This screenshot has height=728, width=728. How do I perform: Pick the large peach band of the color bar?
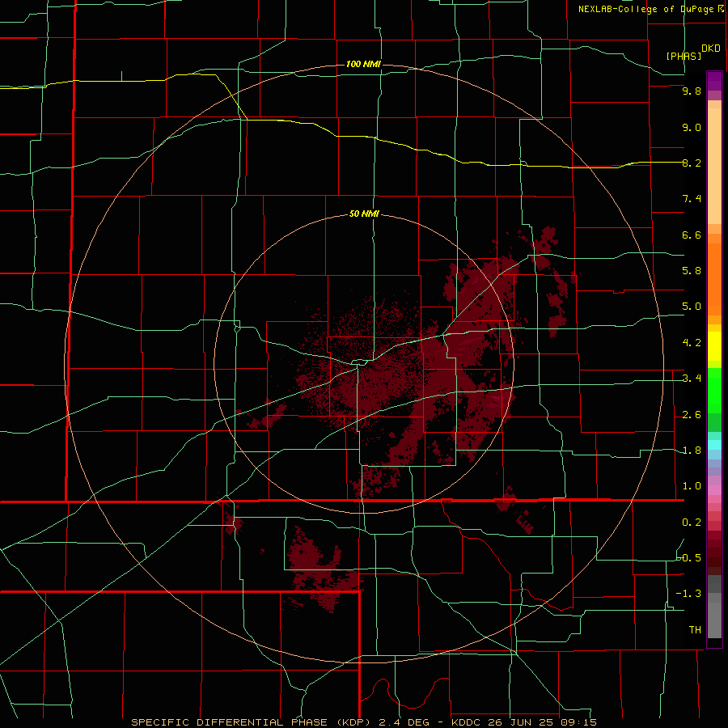pyautogui.click(x=714, y=166)
